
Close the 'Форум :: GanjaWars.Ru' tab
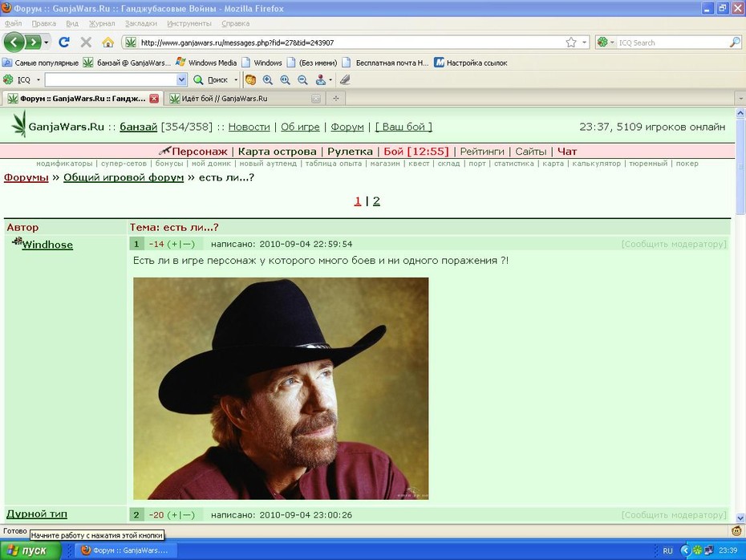click(x=154, y=99)
